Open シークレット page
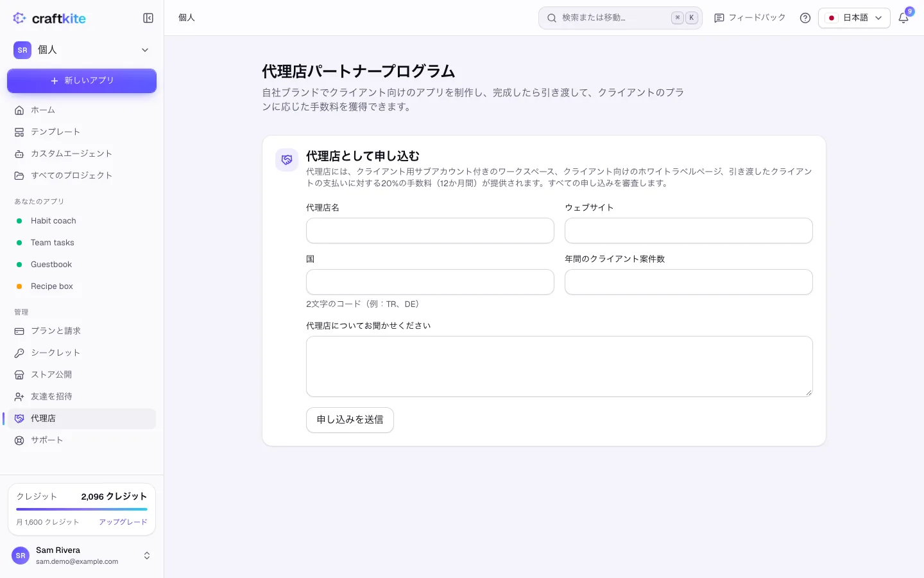Viewport: 924px width, 578px height. click(x=81, y=353)
